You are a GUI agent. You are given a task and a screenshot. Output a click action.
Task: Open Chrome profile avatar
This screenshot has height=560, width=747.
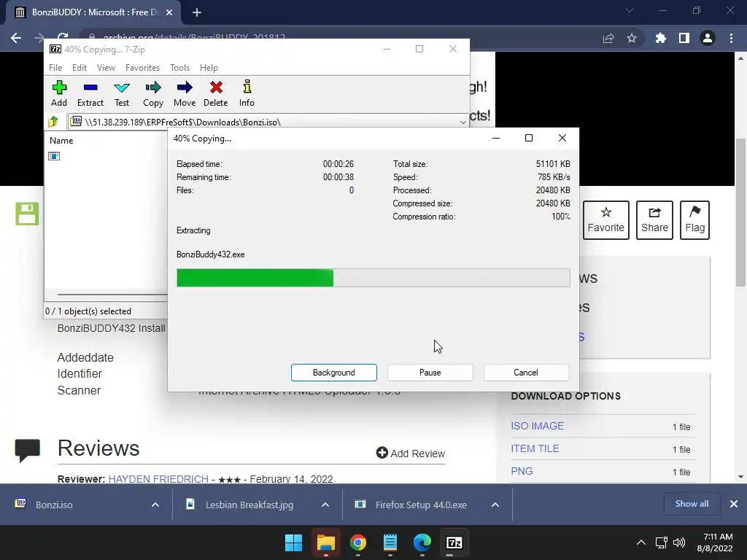coord(708,38)
